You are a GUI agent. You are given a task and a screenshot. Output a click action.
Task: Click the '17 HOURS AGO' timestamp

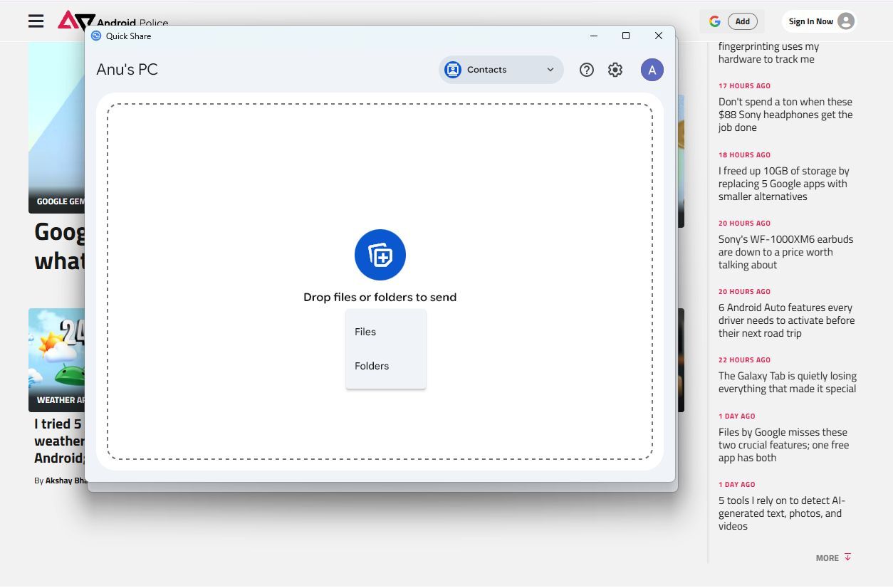point(744,86)
